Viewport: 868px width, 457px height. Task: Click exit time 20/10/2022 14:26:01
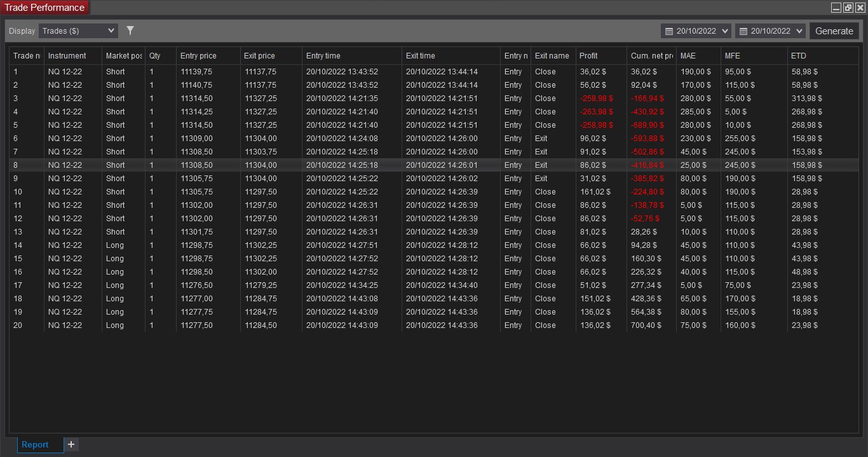(442, 165)
